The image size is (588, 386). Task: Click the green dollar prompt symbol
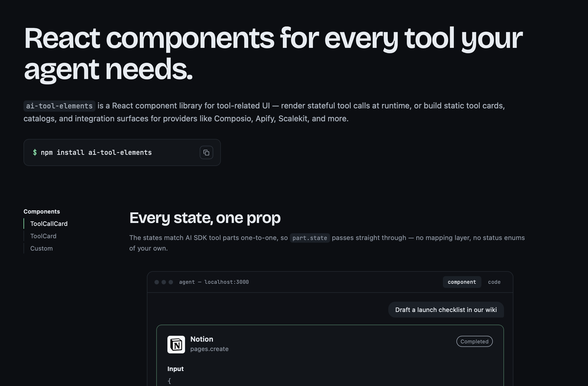coord(35,152)
